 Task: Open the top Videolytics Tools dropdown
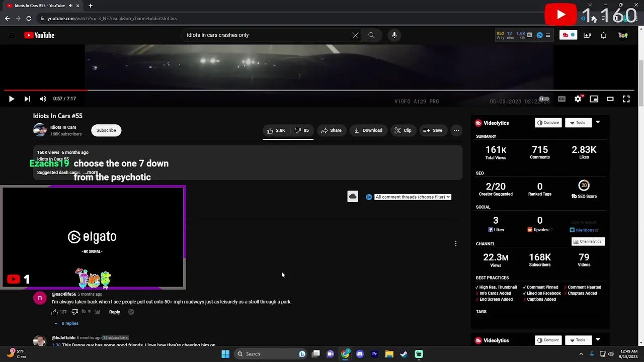point(578,123)
